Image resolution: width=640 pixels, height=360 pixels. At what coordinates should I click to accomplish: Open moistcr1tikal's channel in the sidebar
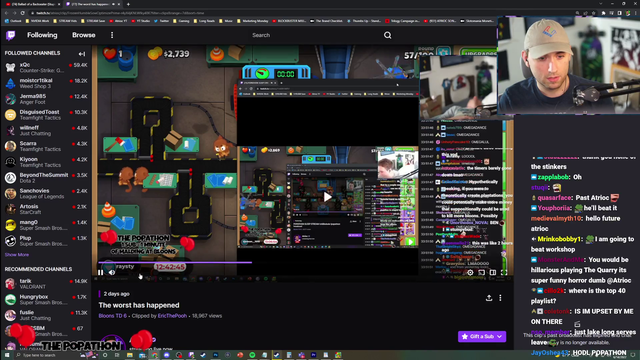click(x=46, y=83)
